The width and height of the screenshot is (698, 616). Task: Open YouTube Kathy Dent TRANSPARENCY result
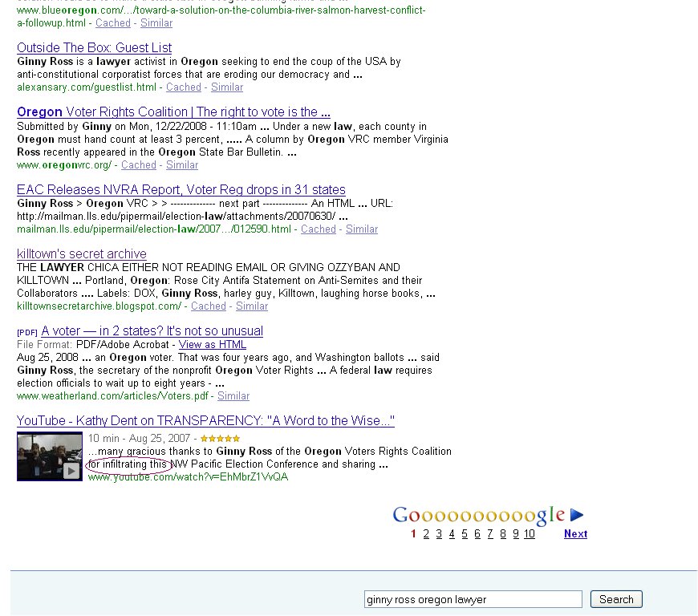205,420
